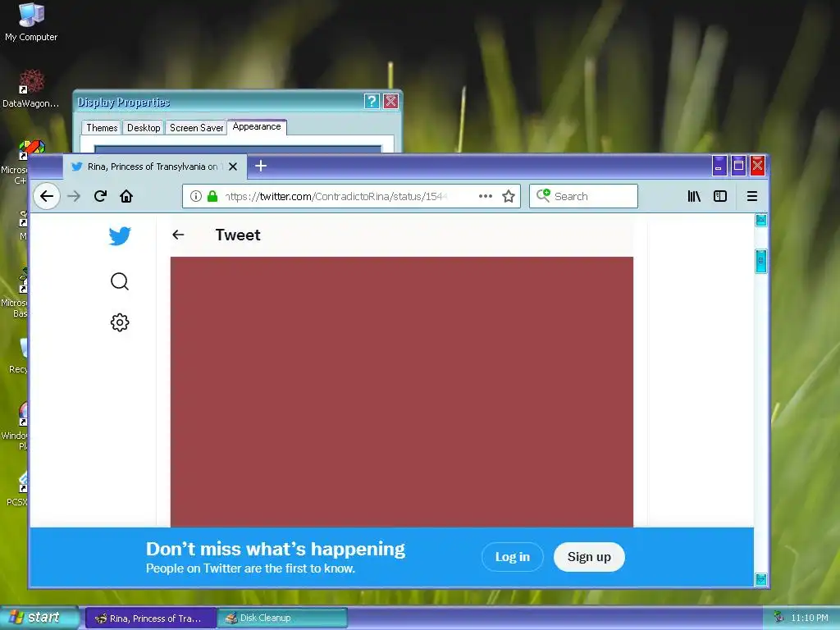
Task: Open the Windows start menu
Action: (x=39, y=618)
